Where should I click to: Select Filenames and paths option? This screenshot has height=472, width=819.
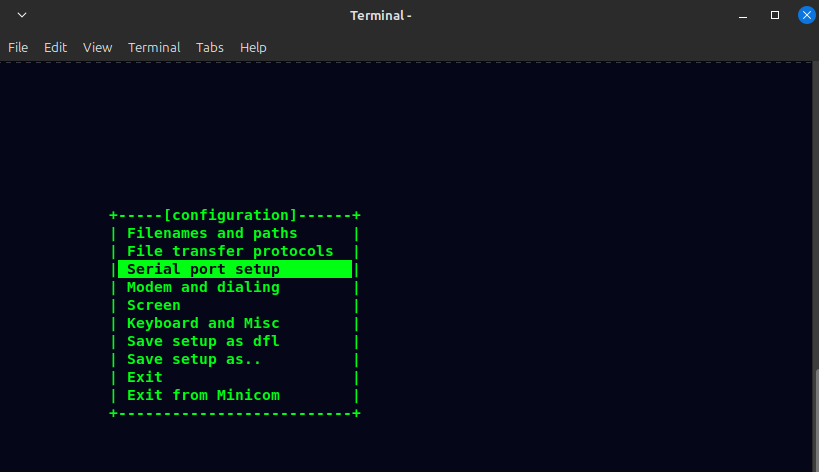[212, 233]
